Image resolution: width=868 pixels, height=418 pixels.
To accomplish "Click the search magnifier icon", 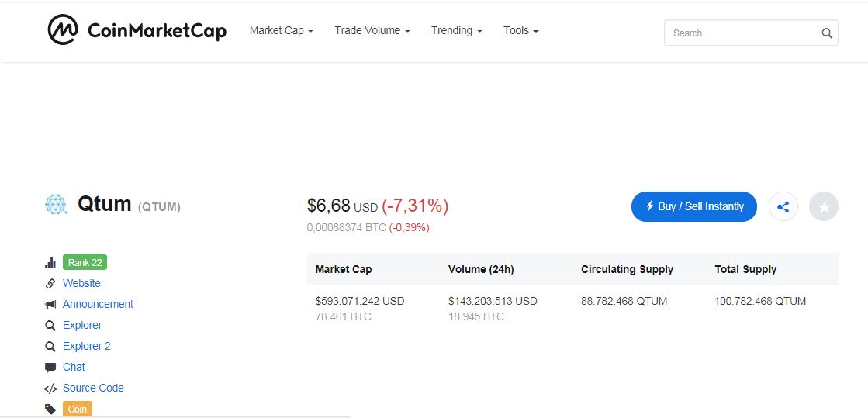I will point(827,33).
